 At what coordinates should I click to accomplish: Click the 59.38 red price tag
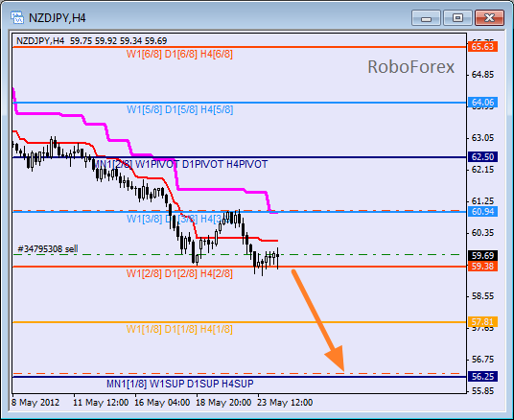tap(483, 266)
